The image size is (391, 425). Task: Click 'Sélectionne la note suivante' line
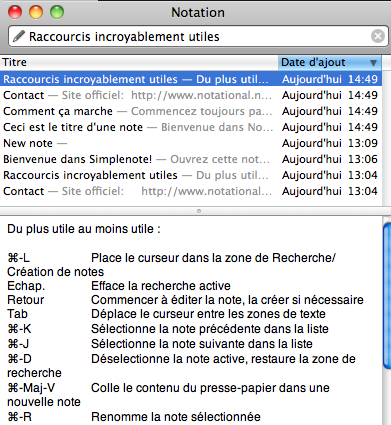point(202,344)
